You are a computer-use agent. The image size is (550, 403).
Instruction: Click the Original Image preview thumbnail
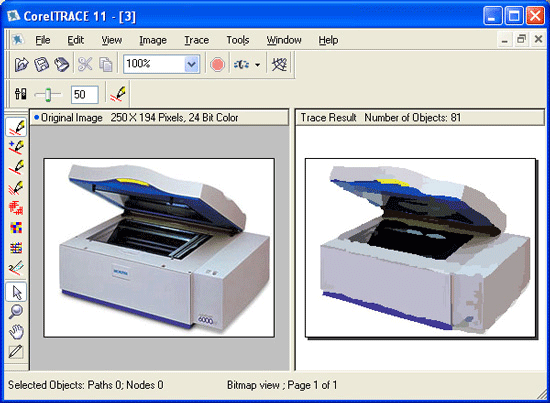tap(159, 248)
